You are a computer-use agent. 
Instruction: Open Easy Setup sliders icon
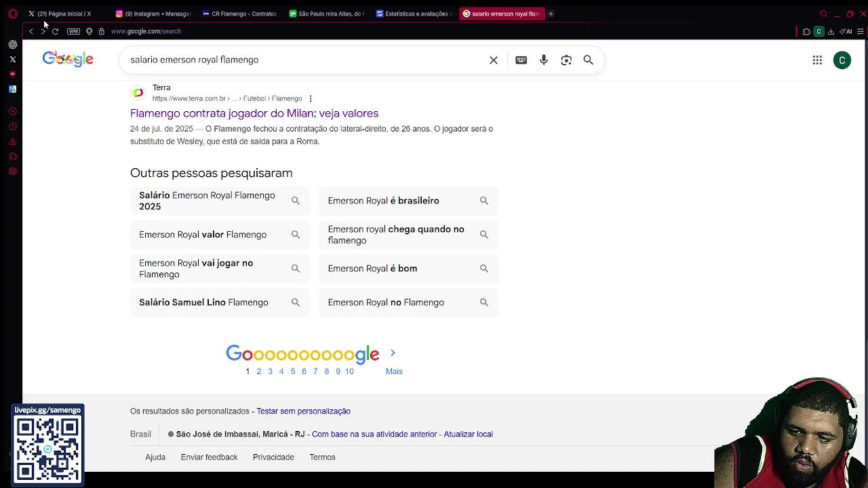(861, 31)
